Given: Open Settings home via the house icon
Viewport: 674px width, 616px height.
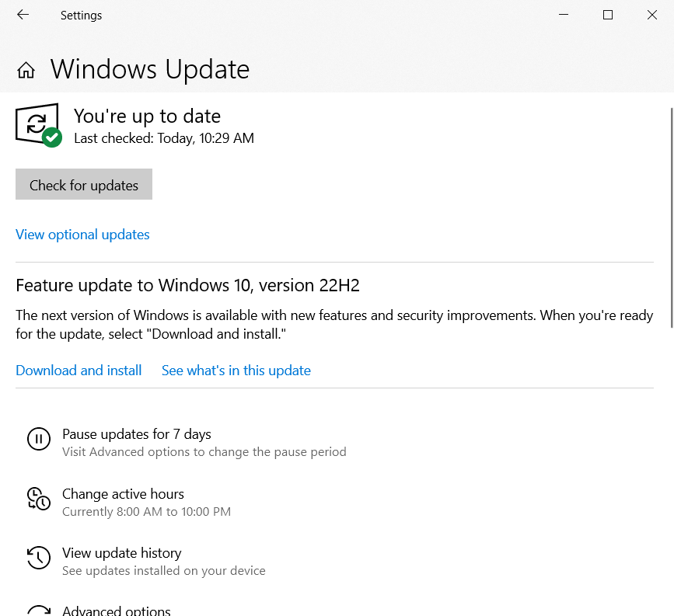Looking at the screenshot, I should pyautogui.click(x=26, y=70).
